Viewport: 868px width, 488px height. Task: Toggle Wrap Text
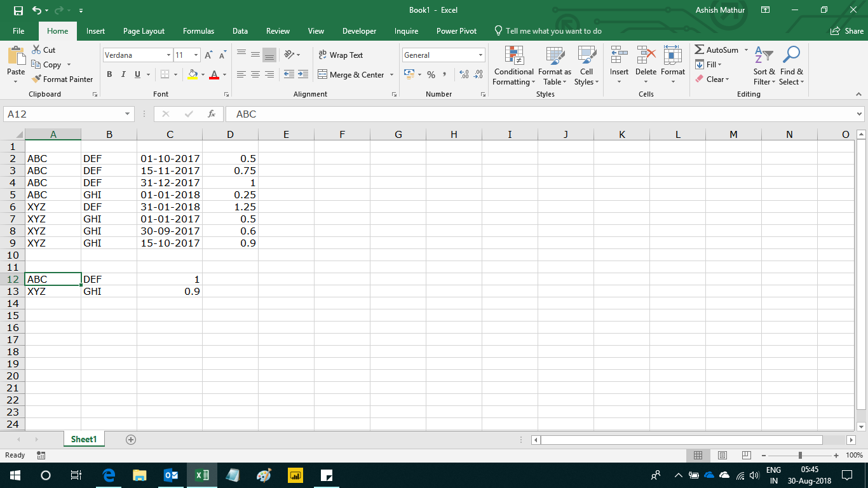click(341, 55)
